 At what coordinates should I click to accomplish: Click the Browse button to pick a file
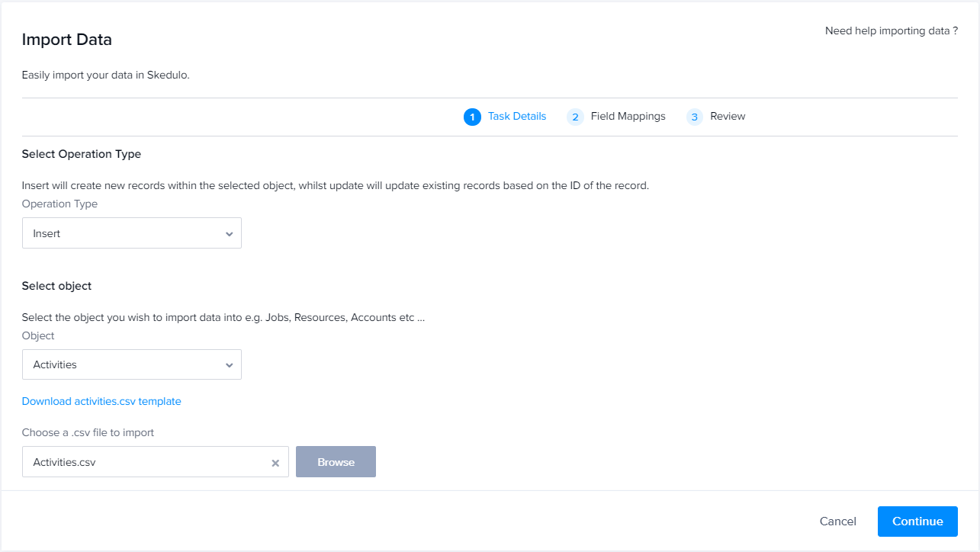tap(336, 461)
